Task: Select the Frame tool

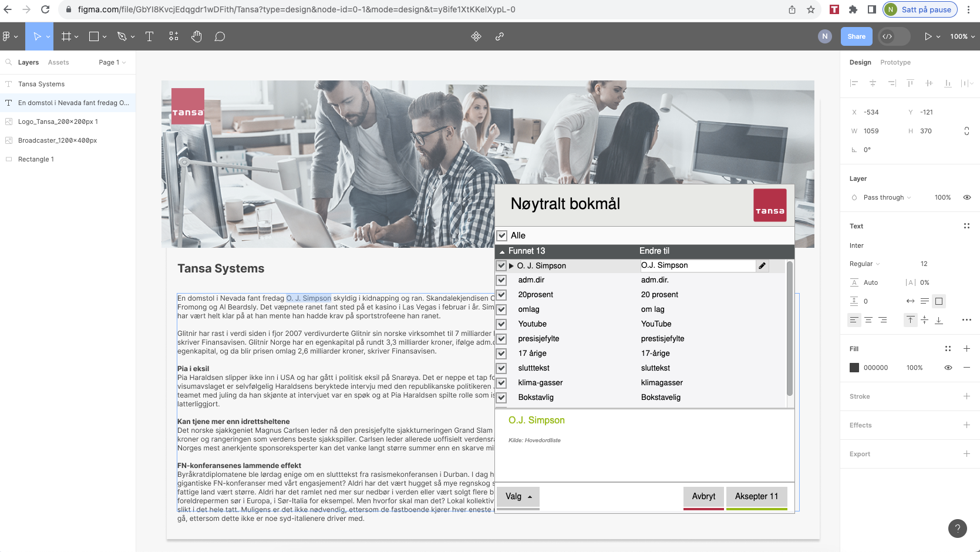Action: [x=66, y=36]
